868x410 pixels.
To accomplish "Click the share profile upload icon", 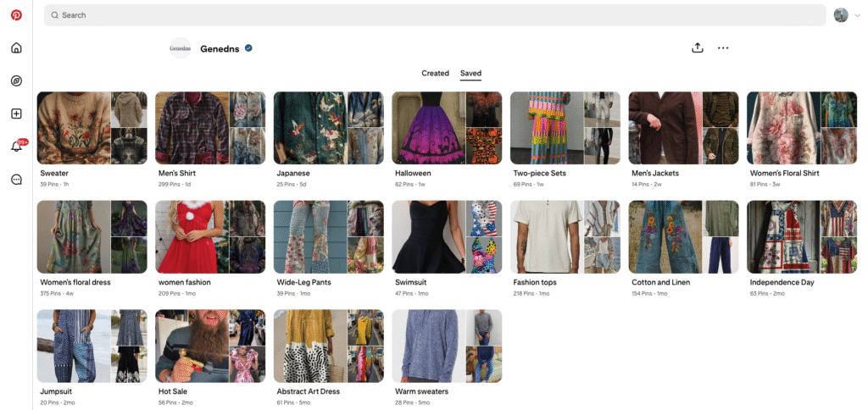I will (x=698, y=48).
